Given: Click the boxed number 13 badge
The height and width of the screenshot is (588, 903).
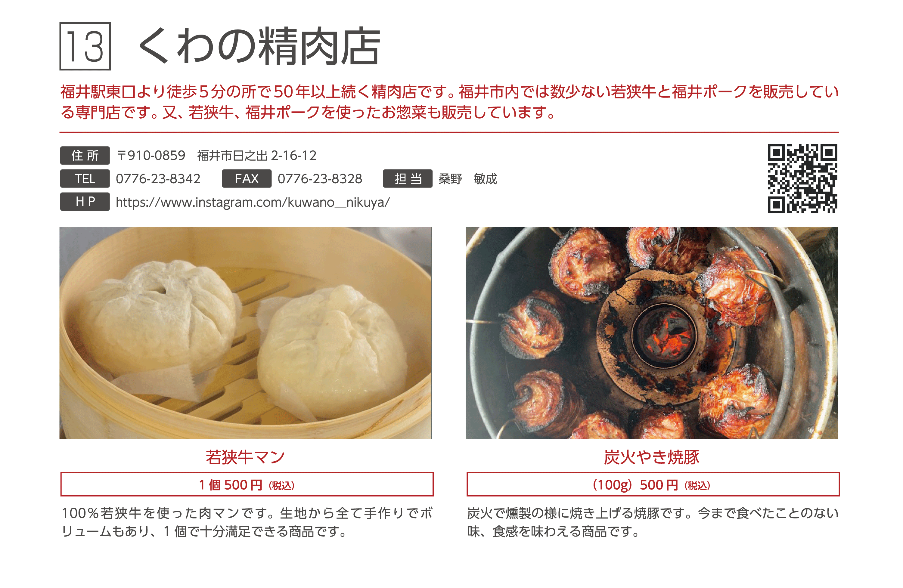Looking at the screenshot, I should point(85,46).
